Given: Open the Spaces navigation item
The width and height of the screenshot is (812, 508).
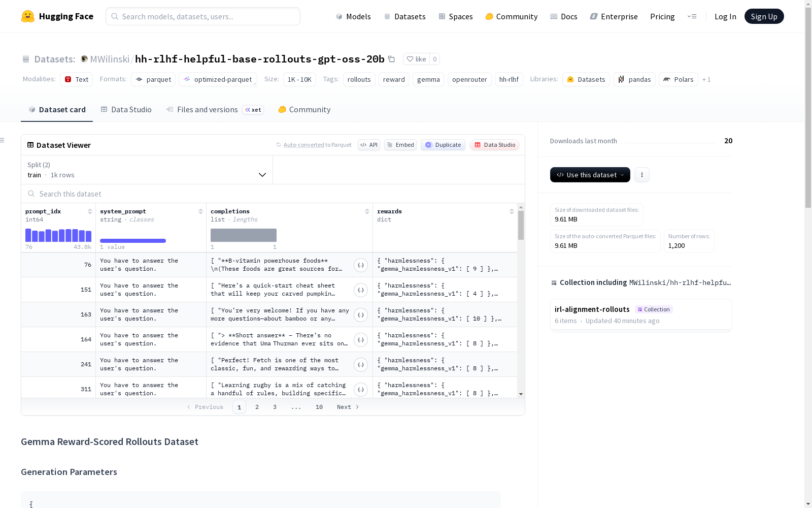Looking at the screenshot, I should coord(455,16).
